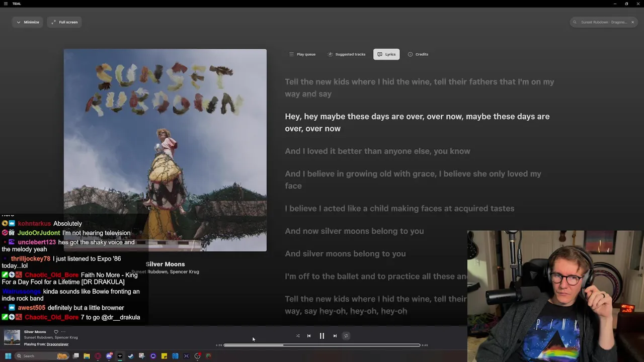
Task: Click the TIDAL taskbar icon
Action: tap(120, 356)
